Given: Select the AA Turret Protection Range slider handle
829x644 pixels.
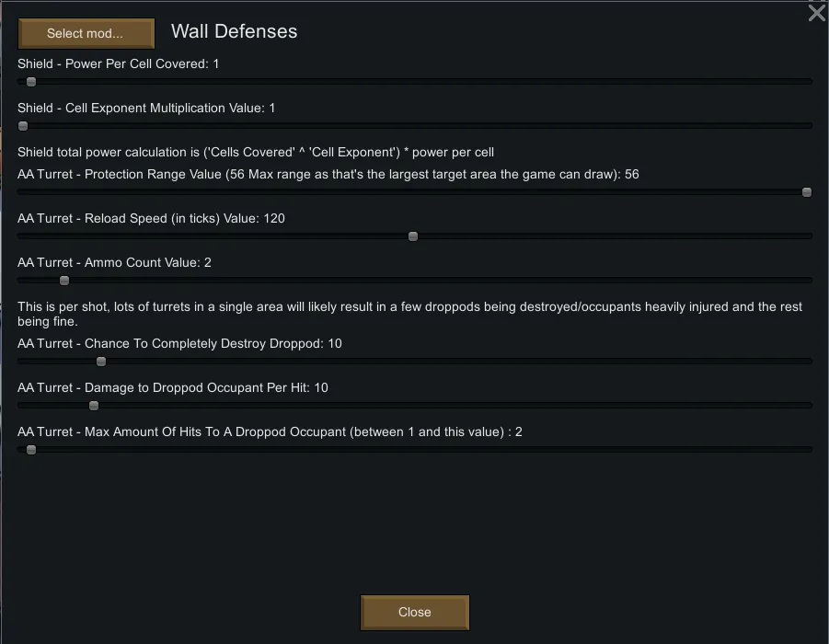Looking at the screenshot, I should coord(807,192).
